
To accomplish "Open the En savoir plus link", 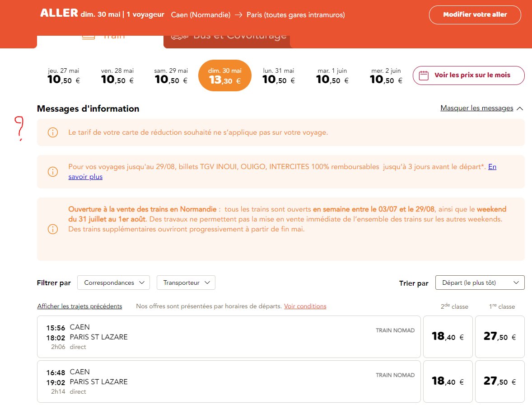I will (x=85, y=177).
